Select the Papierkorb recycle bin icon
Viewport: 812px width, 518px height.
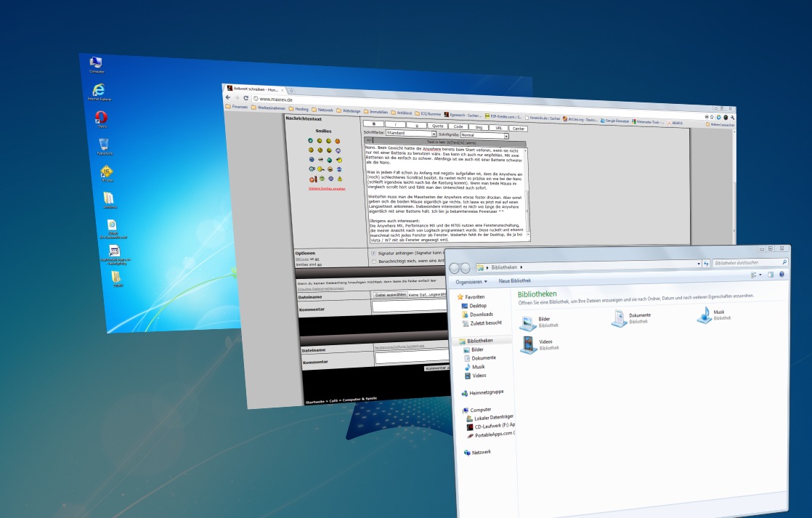[x=104, y=145]
